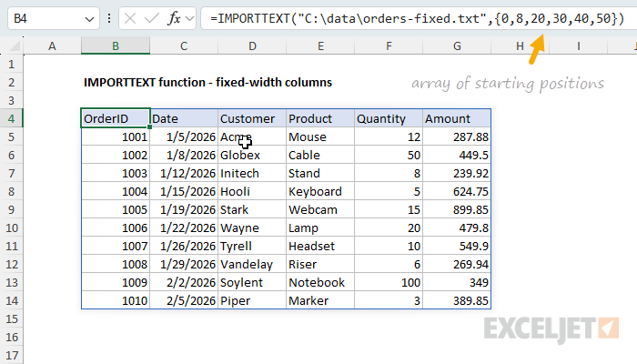Screen dimensions: 637x364
Task: Expand the fx function dropdown chevron
Action: (x=189, y=19)
